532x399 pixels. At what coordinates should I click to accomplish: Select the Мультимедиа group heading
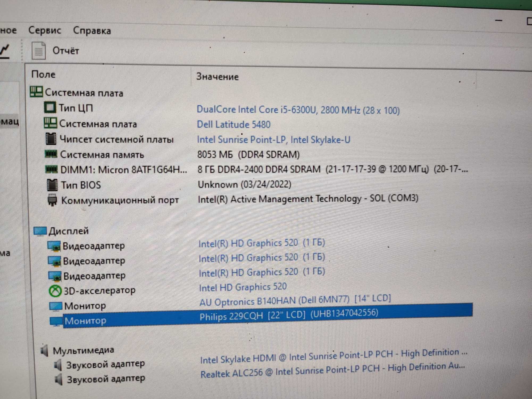83,351
